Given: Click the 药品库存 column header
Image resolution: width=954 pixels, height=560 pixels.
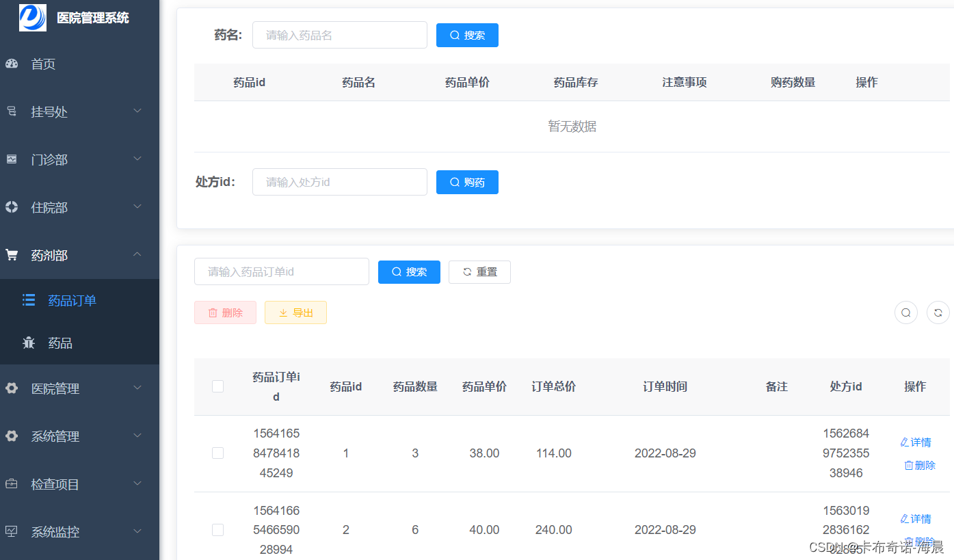Looking at the screenshot, I should click(x=576, y=82).
